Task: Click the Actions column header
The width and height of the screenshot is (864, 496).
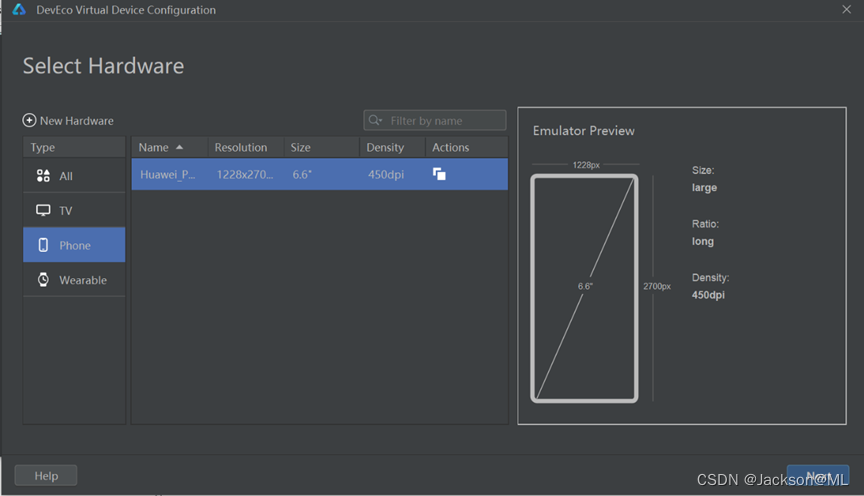Action: click(x=467, y=147)
